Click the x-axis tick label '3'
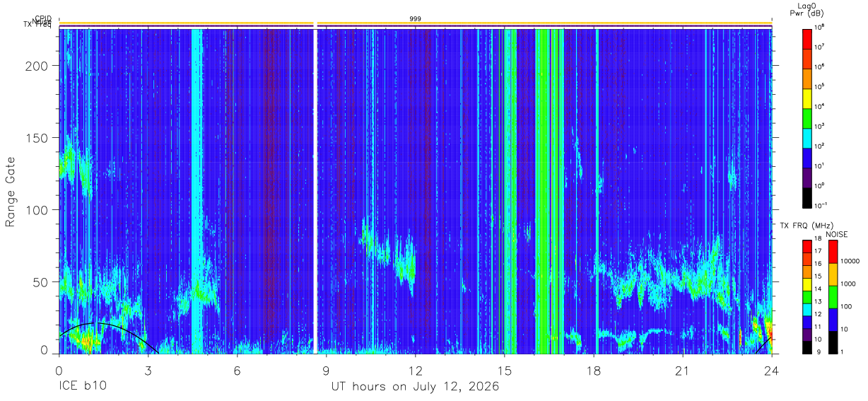The image size is (868, 401). click(148, 371)
